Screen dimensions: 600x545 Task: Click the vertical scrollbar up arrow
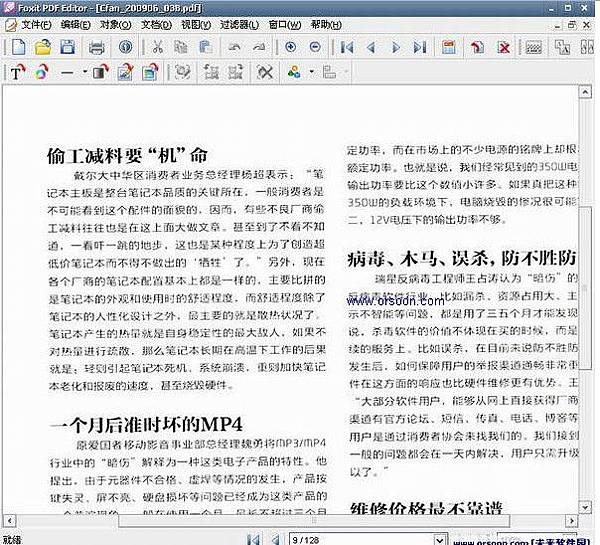pos(585,92)
